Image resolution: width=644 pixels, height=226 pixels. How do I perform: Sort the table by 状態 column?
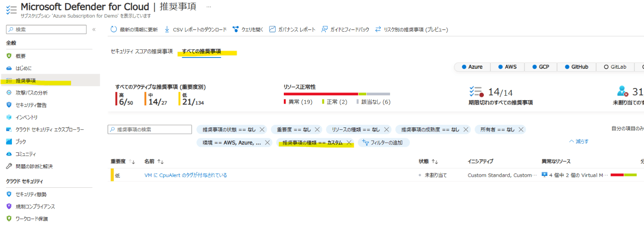[x=428, y=162]
